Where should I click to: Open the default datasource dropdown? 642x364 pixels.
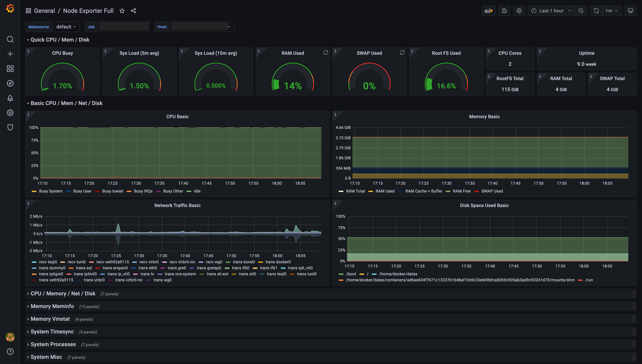[x=66, y=27]
